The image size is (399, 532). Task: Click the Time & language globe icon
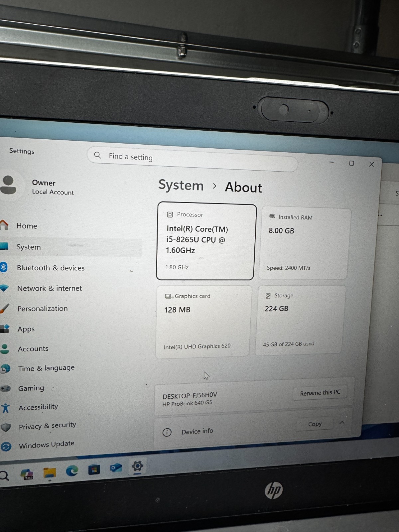(5, 369)
